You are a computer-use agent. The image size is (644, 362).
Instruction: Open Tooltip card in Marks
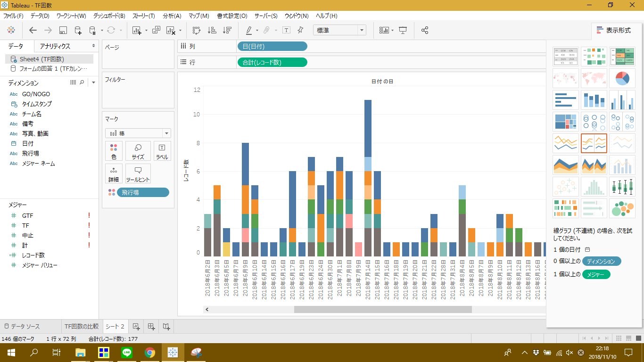pos(138,173)
